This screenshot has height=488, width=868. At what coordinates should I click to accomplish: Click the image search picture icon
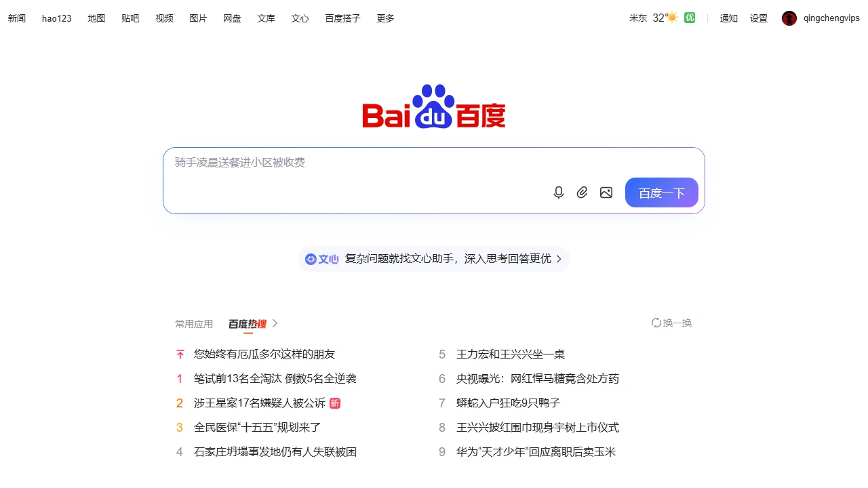coord(606,192)
